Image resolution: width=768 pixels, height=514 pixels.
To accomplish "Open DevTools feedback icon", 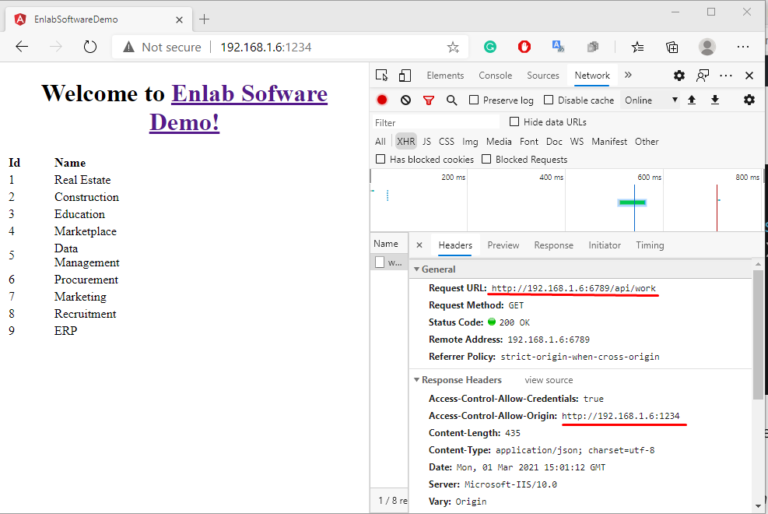I will tap(702, 75).
